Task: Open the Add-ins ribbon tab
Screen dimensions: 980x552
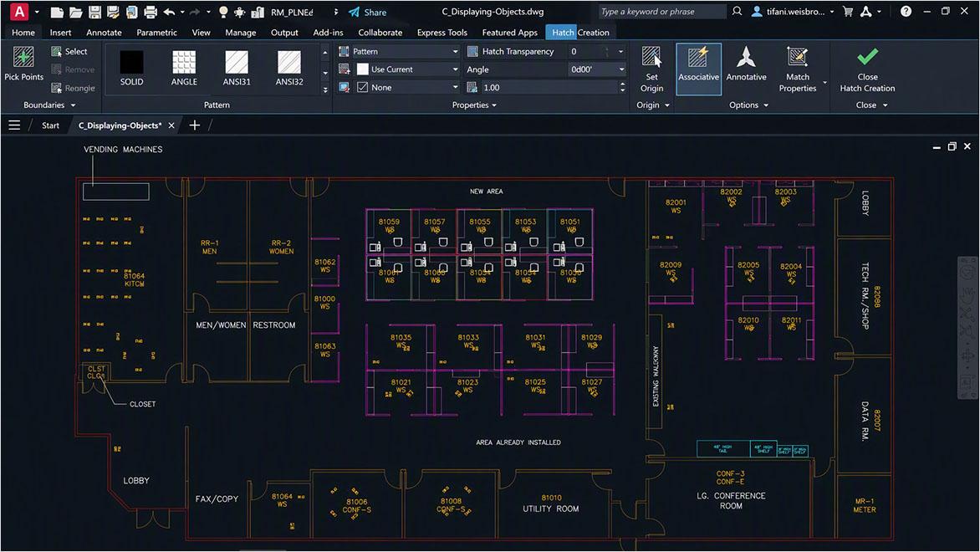Action: [328, 33]
